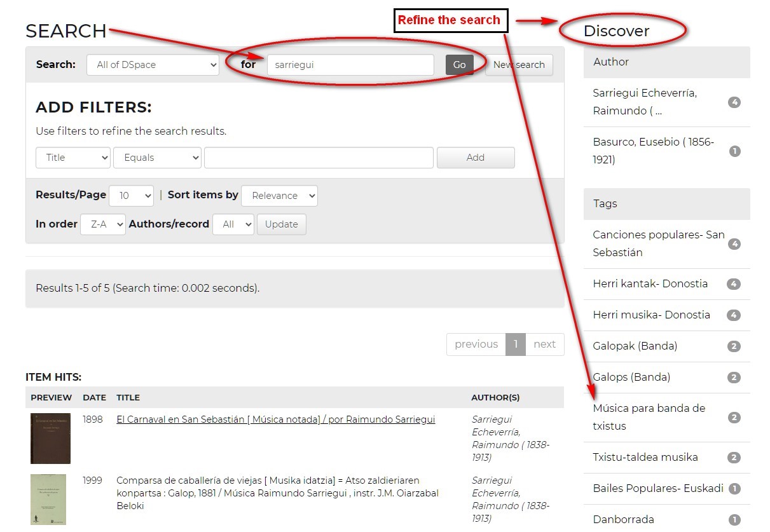770x532 pixels.
Task: Go to the next results page
Action: point(544,344)
